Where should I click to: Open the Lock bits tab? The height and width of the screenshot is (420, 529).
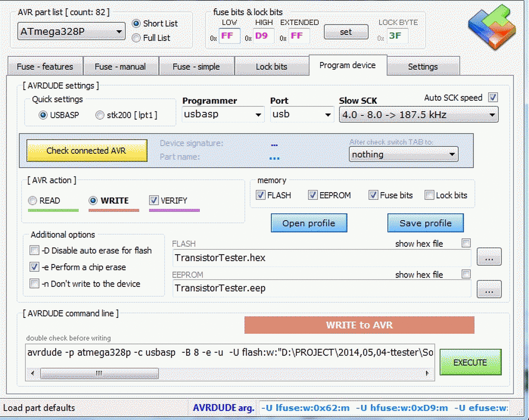tap(272, 67)
